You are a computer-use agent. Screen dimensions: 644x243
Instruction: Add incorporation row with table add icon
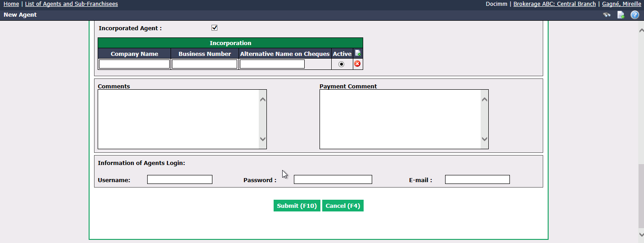(x=358, y=53)
